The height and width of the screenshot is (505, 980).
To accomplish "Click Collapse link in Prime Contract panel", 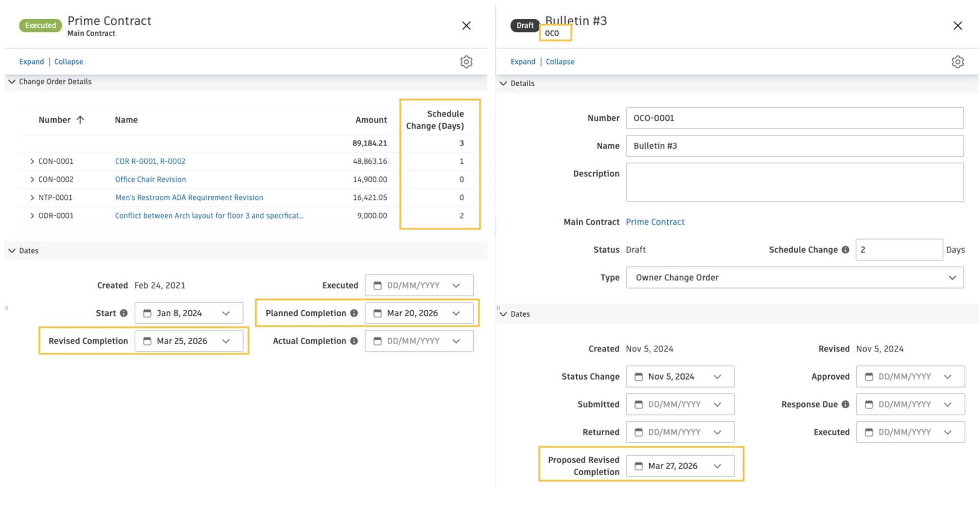I will coord(69,62).
